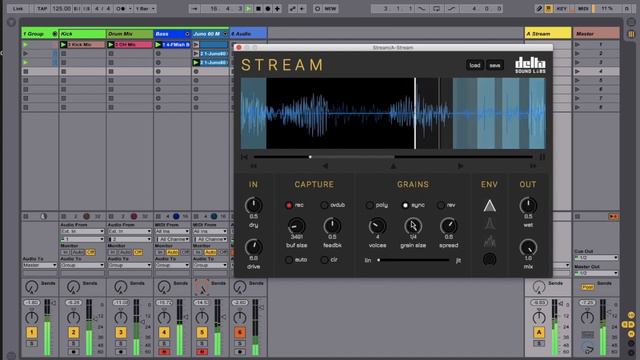Image resolution: width=640 pixels, height=360 pixels.
Task: Click the buf size knob in Capture
Action: coord(297,226)
